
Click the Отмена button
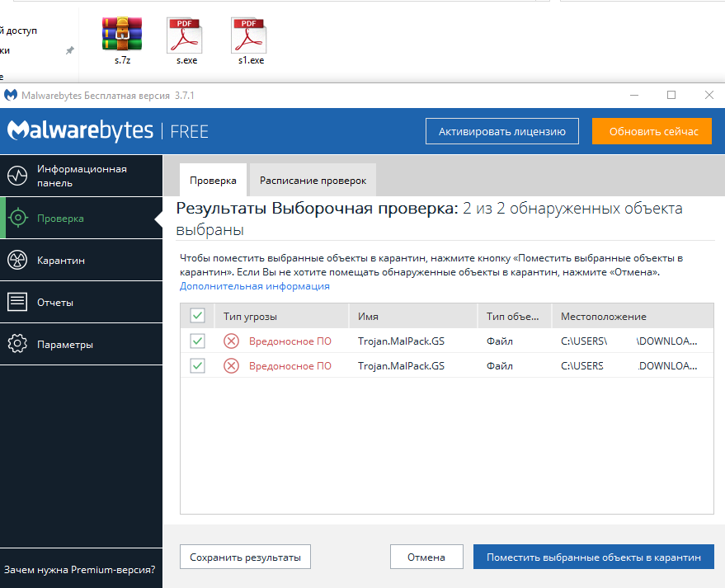coord(426,557)
